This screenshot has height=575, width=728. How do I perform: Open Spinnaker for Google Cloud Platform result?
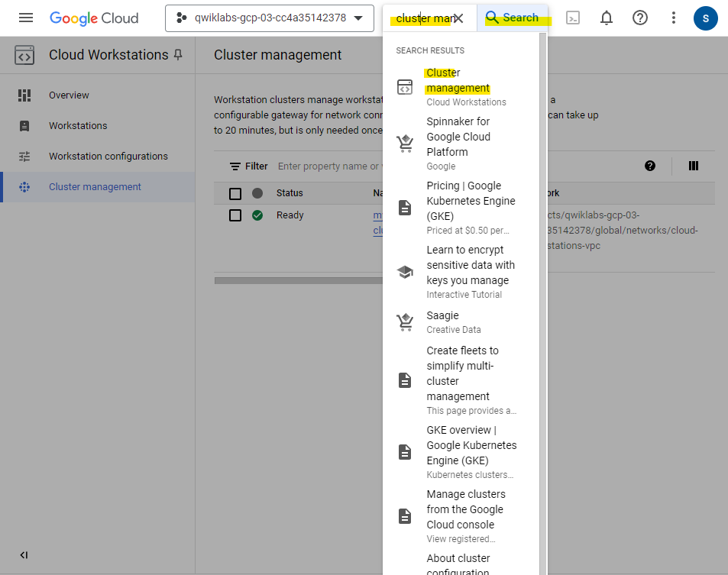tap(461, 144)
